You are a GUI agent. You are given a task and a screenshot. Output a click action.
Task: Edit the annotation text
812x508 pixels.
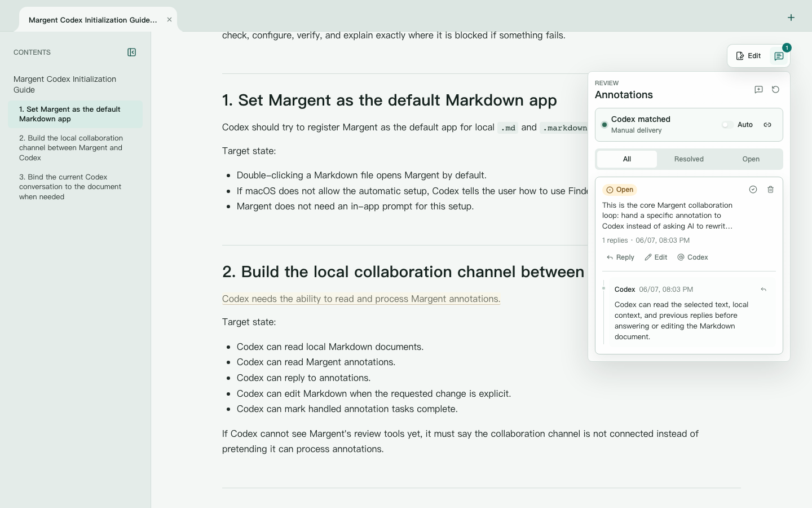click(x=656, y=257)
